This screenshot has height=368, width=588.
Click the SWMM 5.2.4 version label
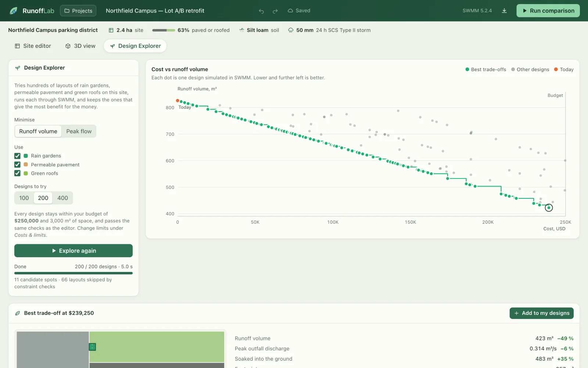[477, 11]
